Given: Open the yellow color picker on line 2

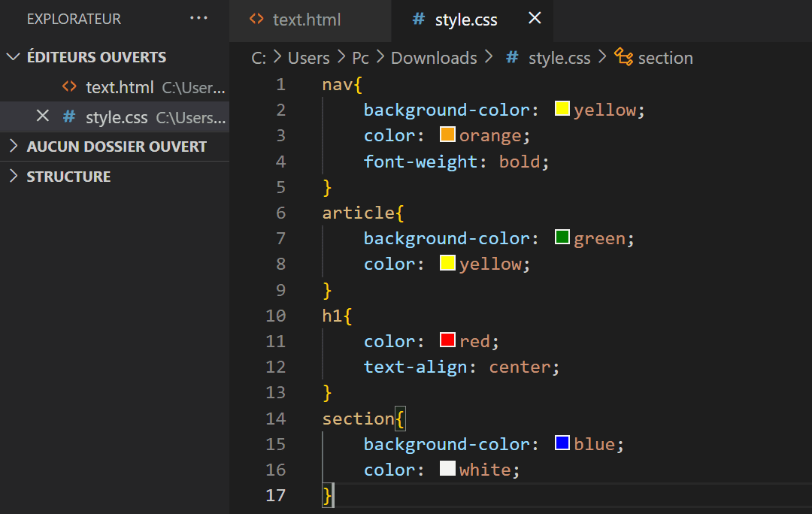Looking at the screenshot, I should coord(562,109).
